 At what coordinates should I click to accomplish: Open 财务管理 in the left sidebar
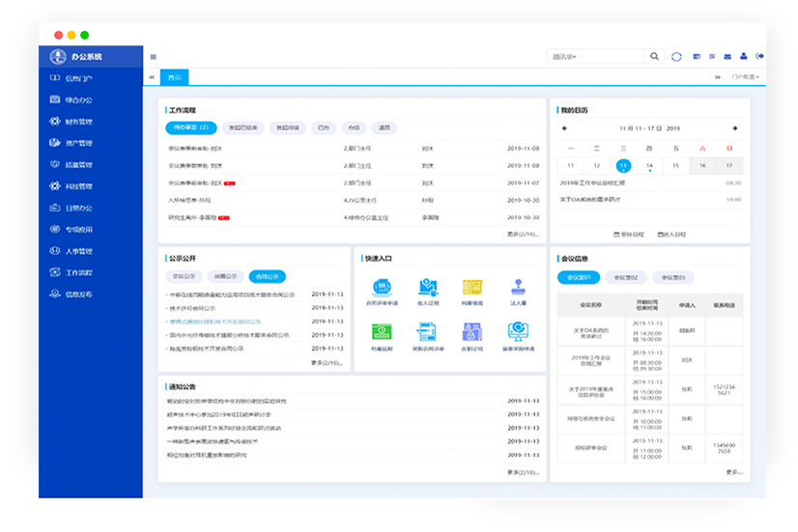coord(79,122)
